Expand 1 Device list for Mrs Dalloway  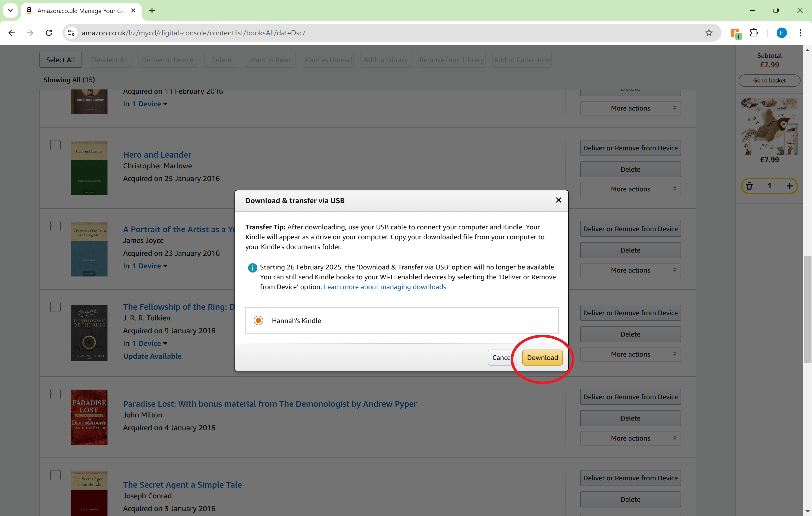tap(150, 104)
